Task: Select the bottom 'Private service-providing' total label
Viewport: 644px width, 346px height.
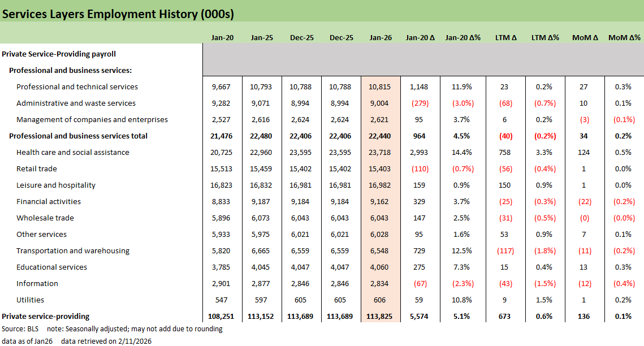Action: (x=46, y=317)
